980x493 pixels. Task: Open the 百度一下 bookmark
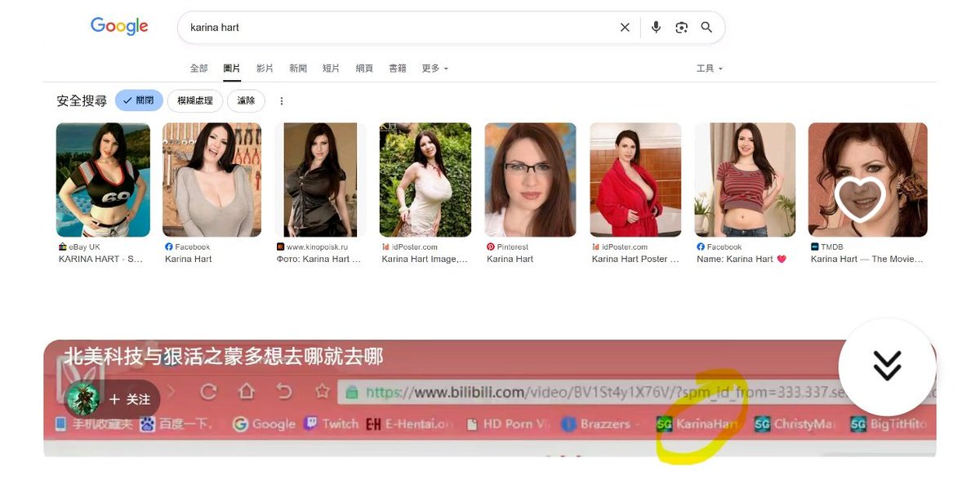177,424
